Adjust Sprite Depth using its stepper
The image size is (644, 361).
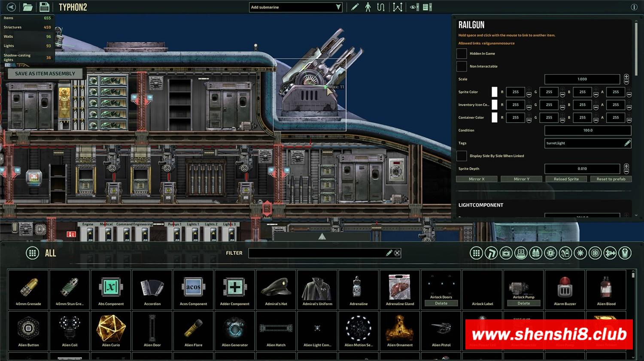(626, 168)
